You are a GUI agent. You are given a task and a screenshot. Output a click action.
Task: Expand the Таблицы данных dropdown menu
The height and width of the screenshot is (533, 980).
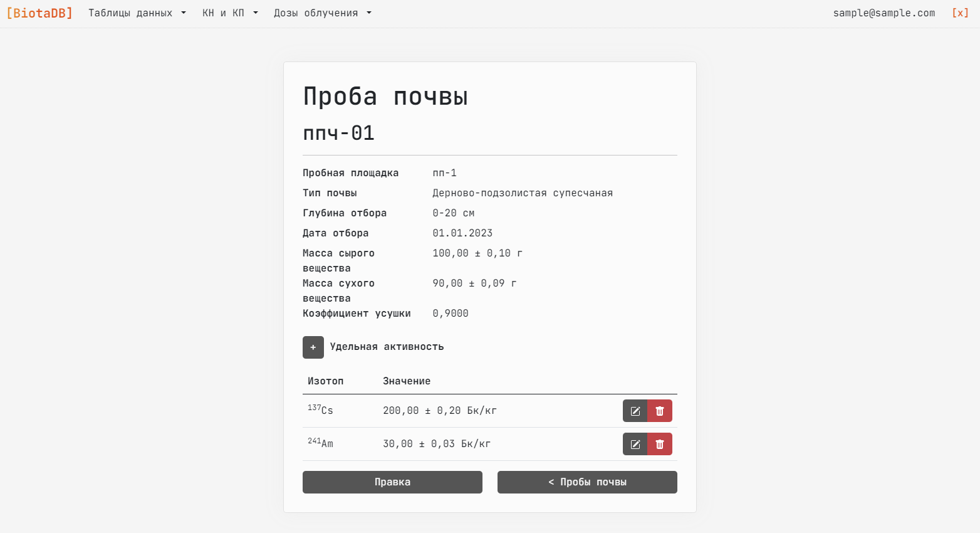pyautogui.click(x=137, y=13)
